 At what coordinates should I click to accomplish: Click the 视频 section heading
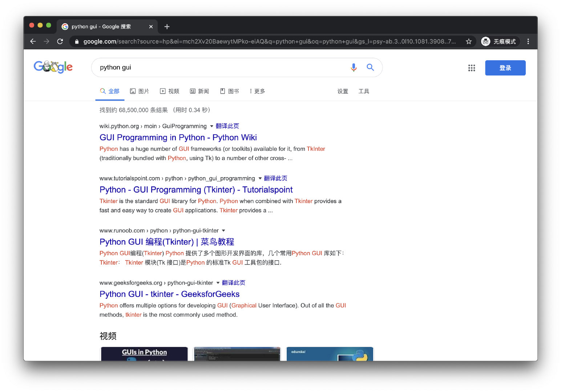point(108,336)
